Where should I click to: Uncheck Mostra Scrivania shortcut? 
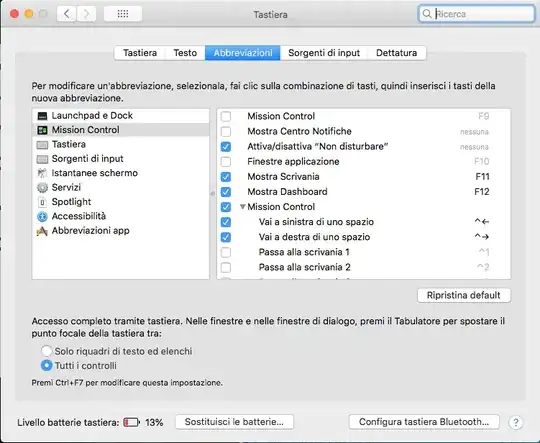click(x=226, y=177)
